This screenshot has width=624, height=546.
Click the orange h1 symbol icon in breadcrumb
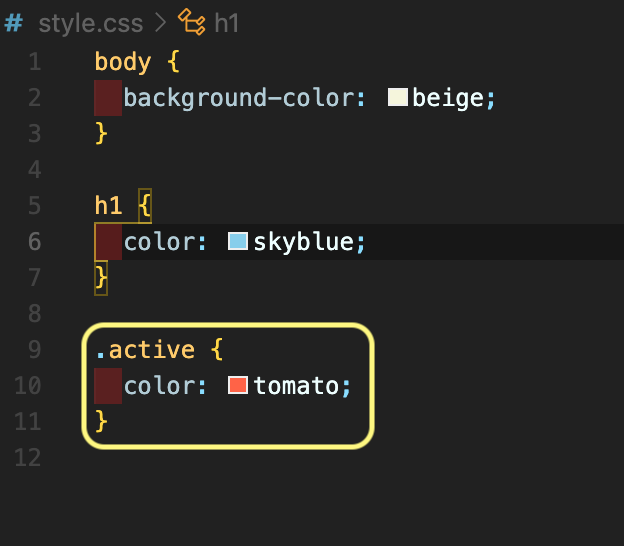(x=192, y=22)
